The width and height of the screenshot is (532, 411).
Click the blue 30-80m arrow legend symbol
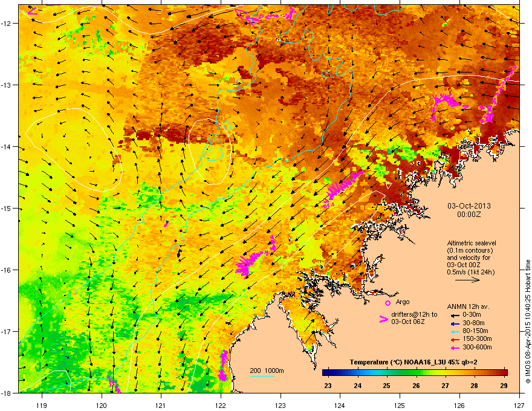pyautogui.click(x=455, y=323)
